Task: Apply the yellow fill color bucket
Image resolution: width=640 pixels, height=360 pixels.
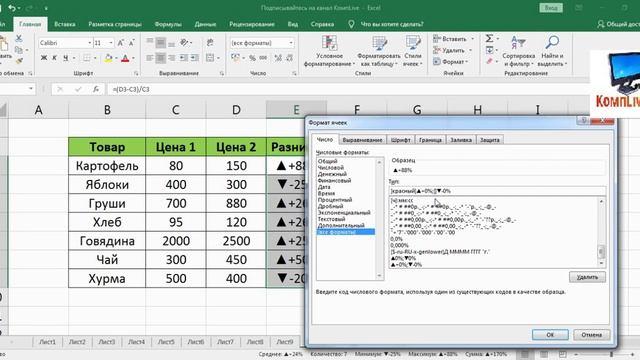Action: coord(108,58)
